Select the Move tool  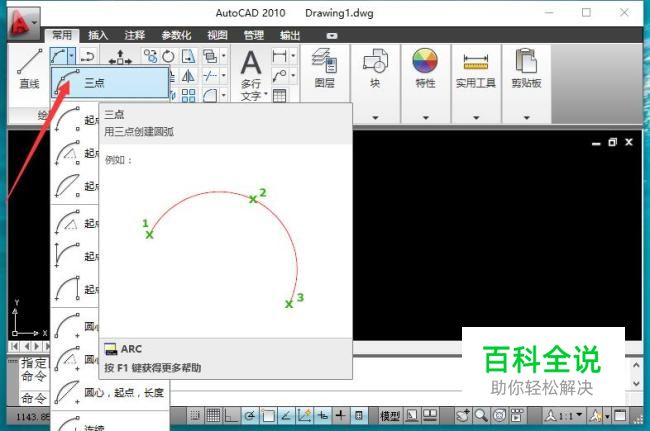tap(120, 57)
